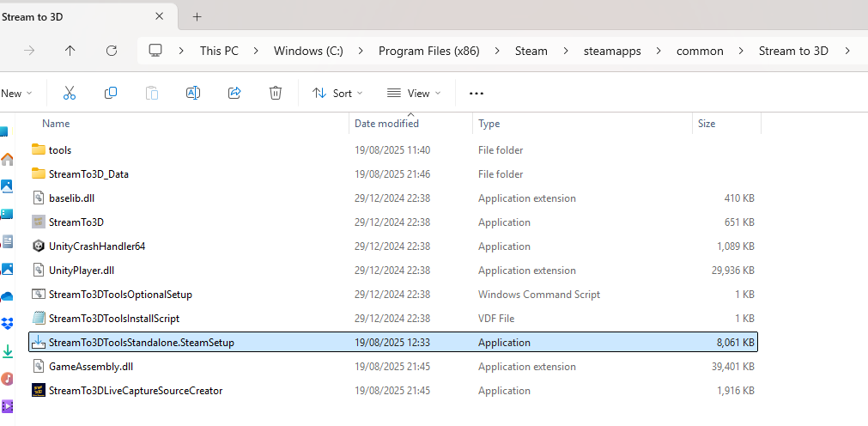Click the Stream to 3D breadcrumb
The height and width of the screenshot is (426, 868).
[793, 51]
